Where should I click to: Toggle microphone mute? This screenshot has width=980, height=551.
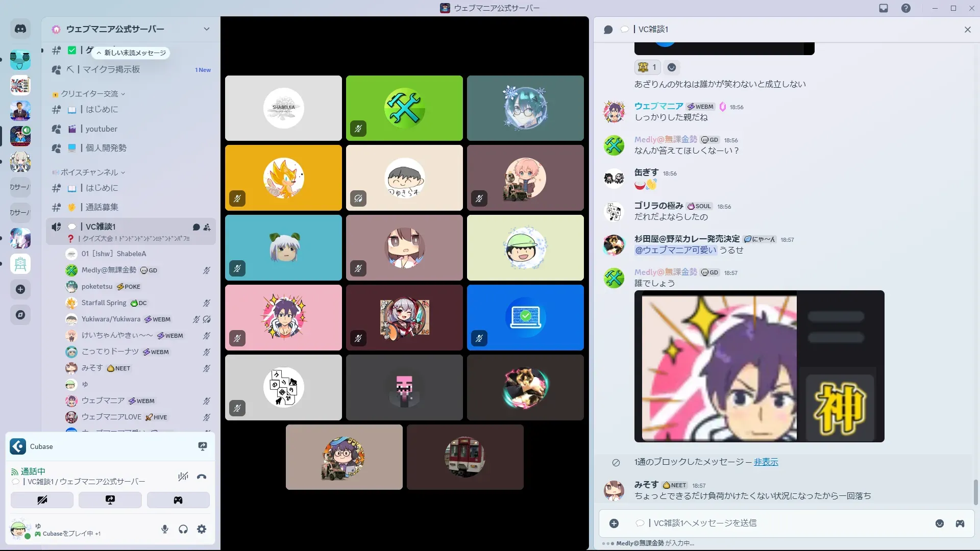(x=165, y=529)
